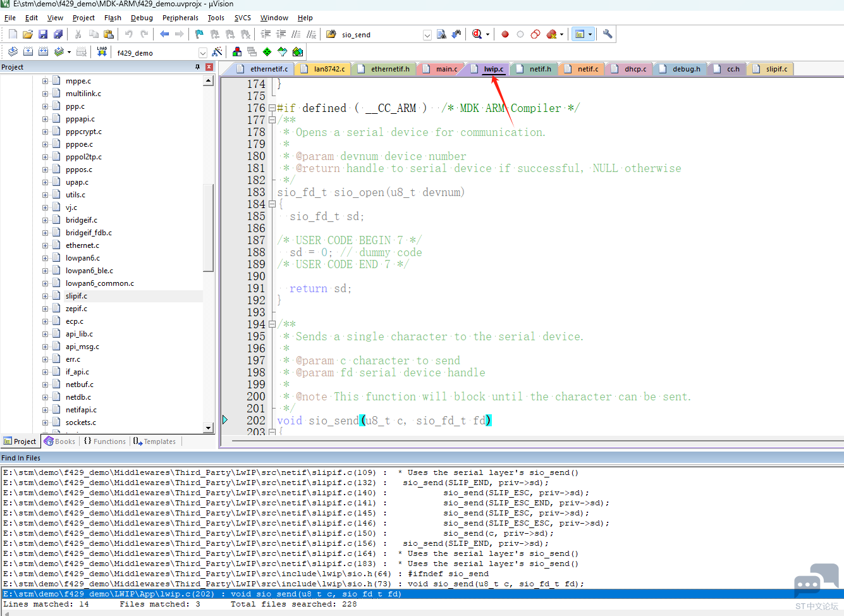Image resolution: width=844 pixels, height=616 pixels.
Task: Expand the ethernet.c tree node
Action: (x=45, y=245)
